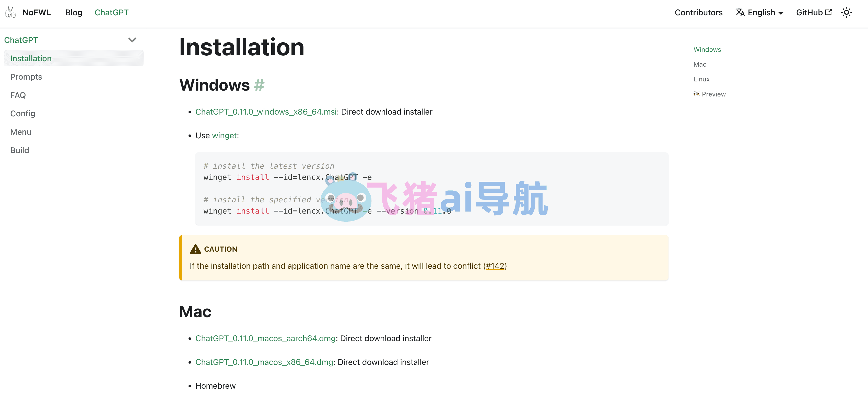
Task: Click the Installation page heading
Action: [242, 47]
